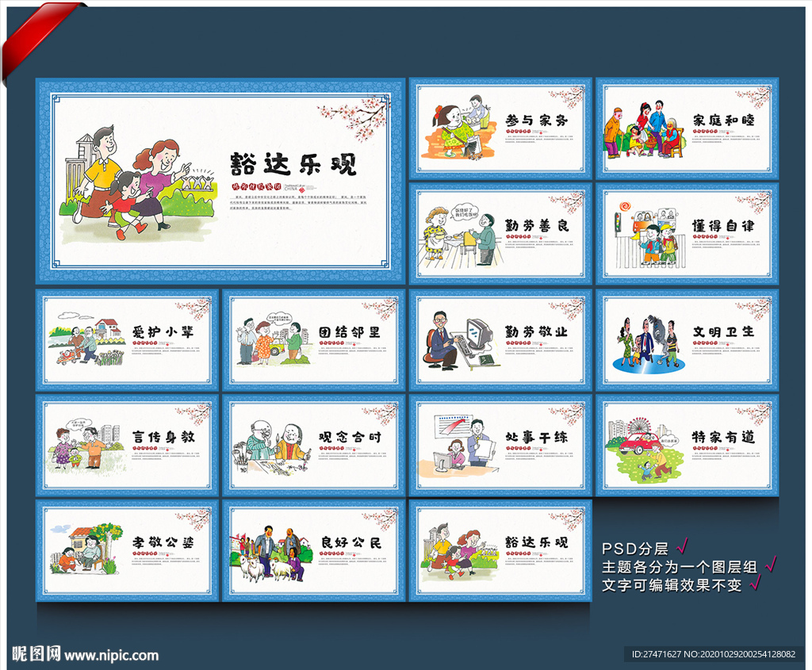
Task: Click the 处事干练 poster card
Action: coord(500,446)
